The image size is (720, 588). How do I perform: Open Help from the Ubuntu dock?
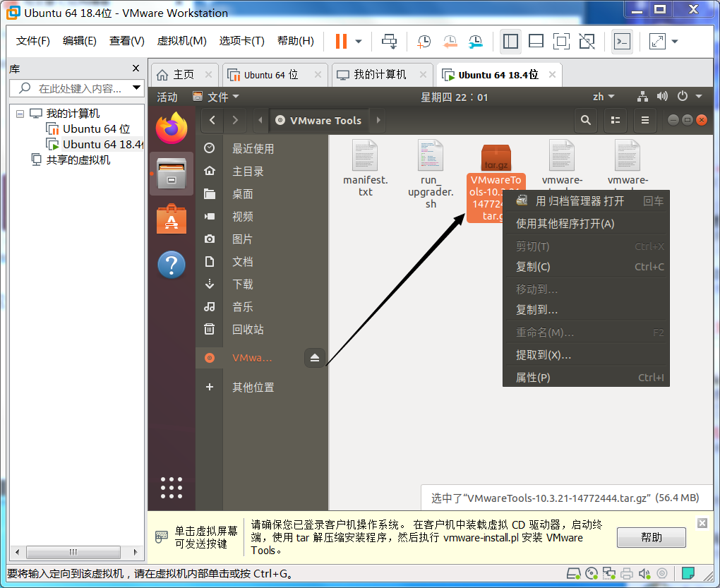pyautogui.click(x=172, y=265)
